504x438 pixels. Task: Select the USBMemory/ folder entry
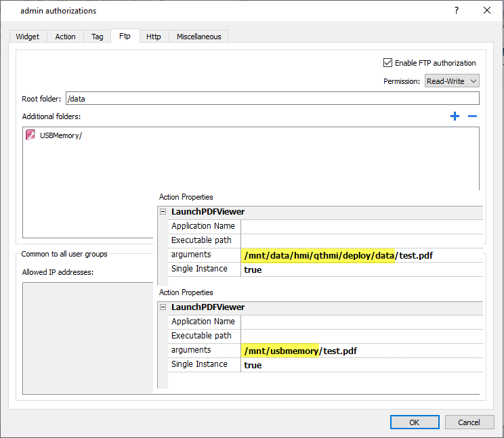point(61,135)
